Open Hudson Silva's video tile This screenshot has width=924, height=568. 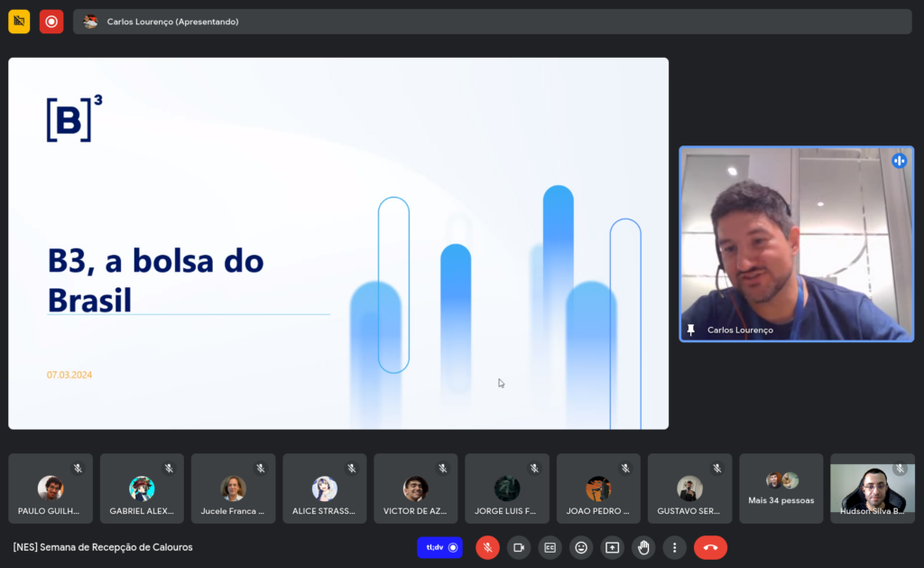point(871,489)
